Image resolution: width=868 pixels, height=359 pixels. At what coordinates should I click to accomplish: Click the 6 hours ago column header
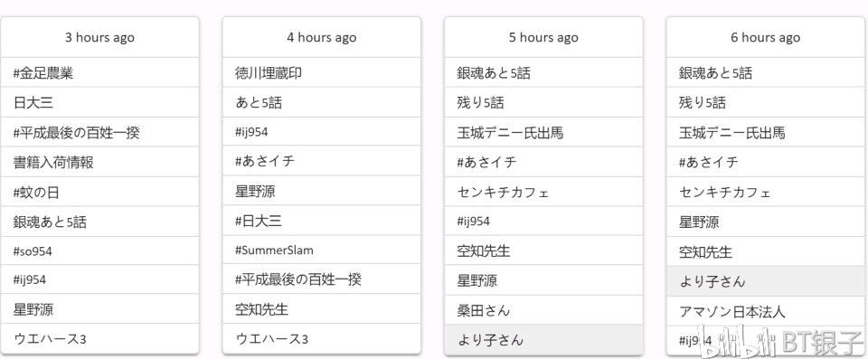pos(766,37)
